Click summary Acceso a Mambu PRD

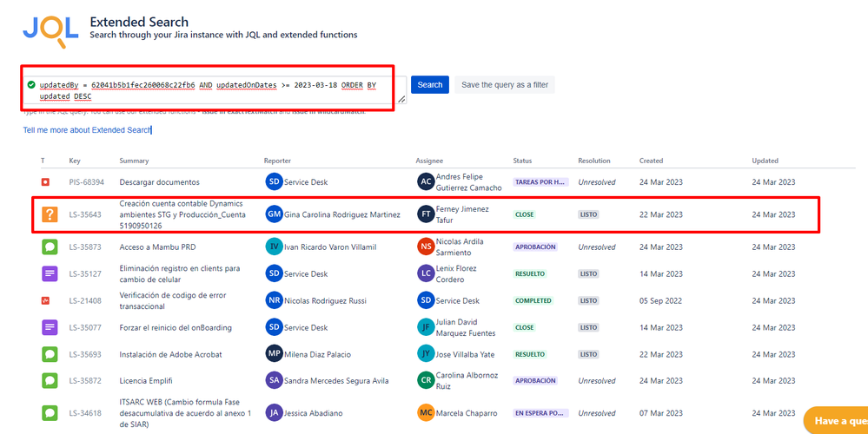[158, 247]
